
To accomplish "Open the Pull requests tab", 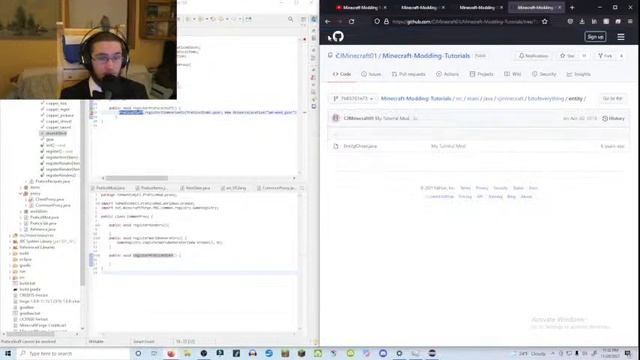I will [x=409, y=74].
